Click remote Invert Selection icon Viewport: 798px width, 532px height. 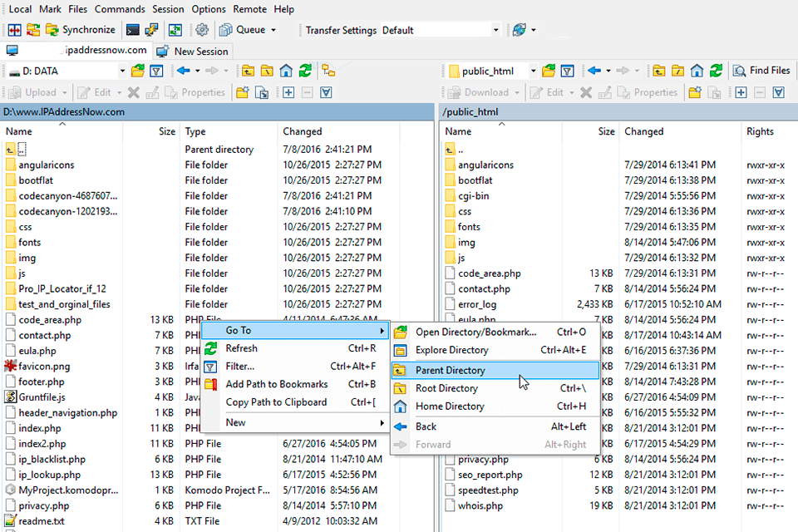779,92
